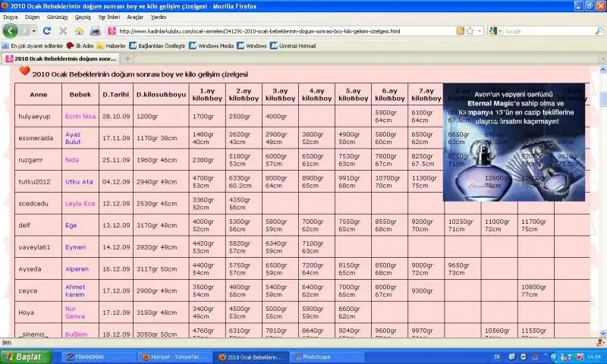The height and width of the screenshot is (364, 607).
Task: Click the D.kilosu&boyu column header
Action: 161,94
